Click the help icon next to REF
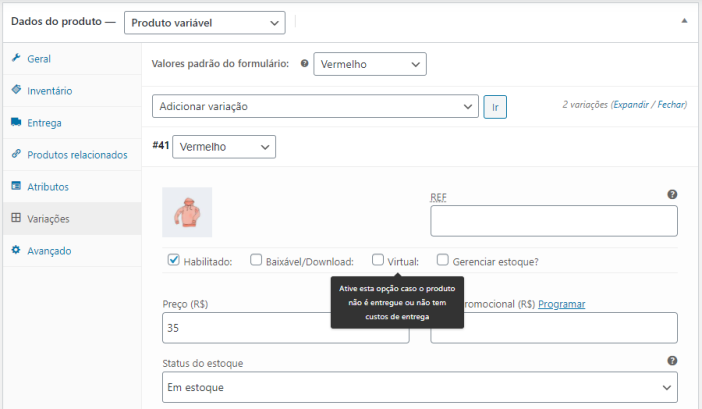702x409 pixels. (x=672, y=195)
